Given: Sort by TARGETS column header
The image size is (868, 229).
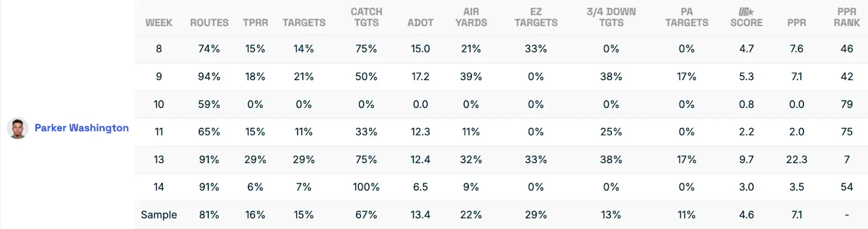Looking at the screenshot, I should (x=304, y=23).
